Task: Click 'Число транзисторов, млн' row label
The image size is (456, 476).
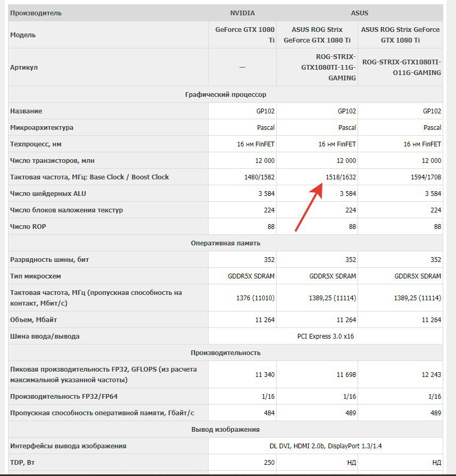Action: coord(52,161)
